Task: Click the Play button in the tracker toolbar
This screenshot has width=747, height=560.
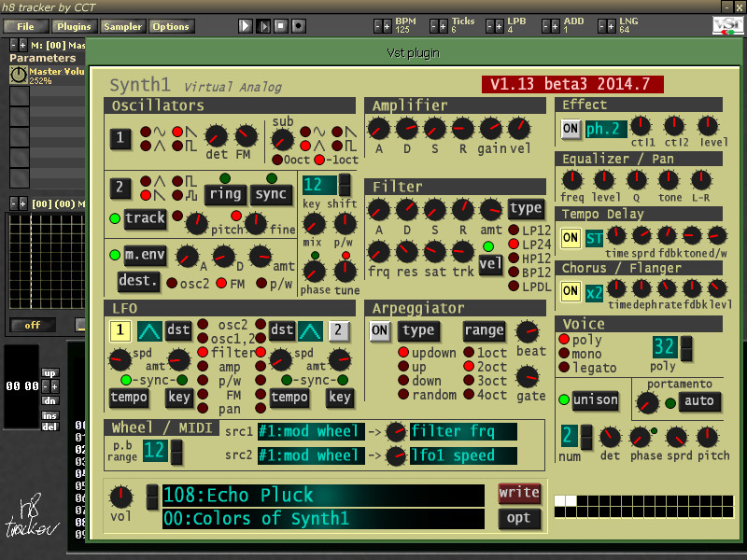Action: coord(245,26)
